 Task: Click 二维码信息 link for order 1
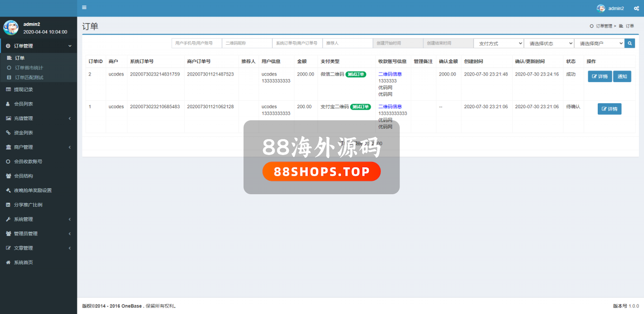coord(390,107)
